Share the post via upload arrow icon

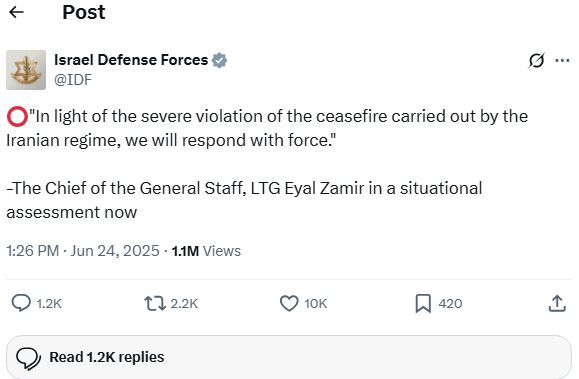(x=557, y=303)
